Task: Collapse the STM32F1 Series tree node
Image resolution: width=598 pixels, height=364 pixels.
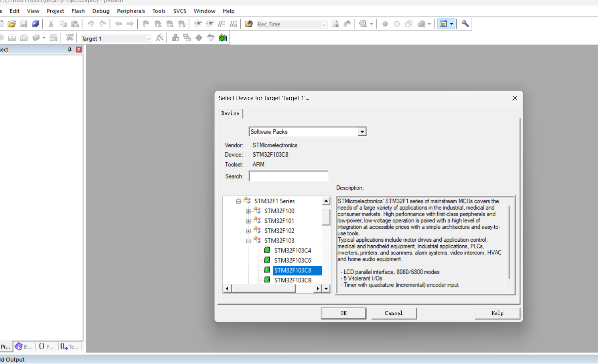Action: point(238,201)
